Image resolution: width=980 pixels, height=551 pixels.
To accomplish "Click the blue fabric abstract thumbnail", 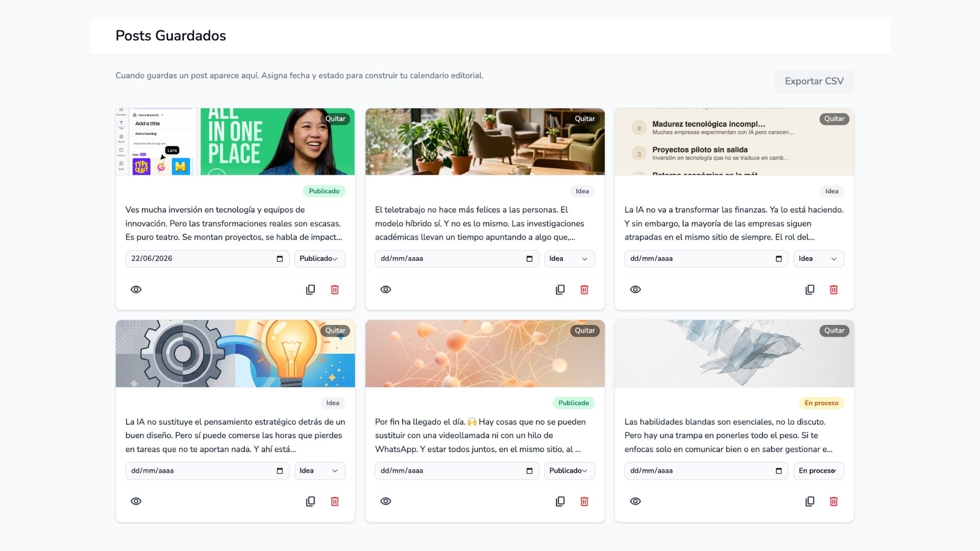I will pyautogui.click(x=734, y=353).
